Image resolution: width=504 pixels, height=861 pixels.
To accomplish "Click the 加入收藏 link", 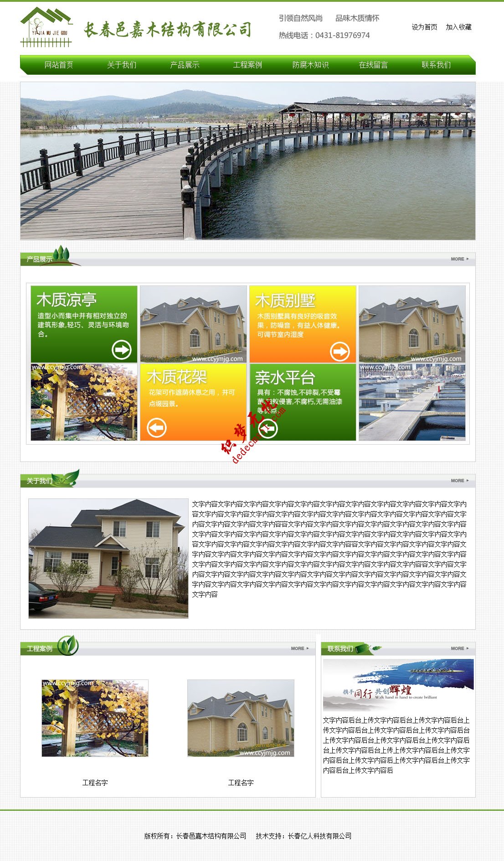I will tap(458, 27).
